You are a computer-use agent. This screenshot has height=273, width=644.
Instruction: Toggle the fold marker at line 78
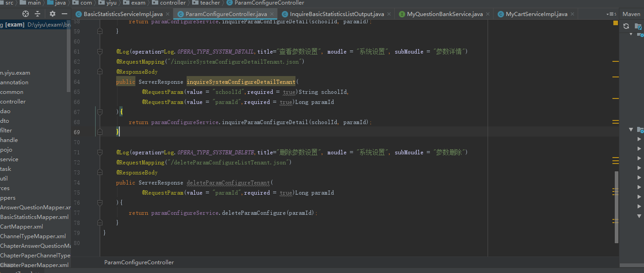point(100,223)
